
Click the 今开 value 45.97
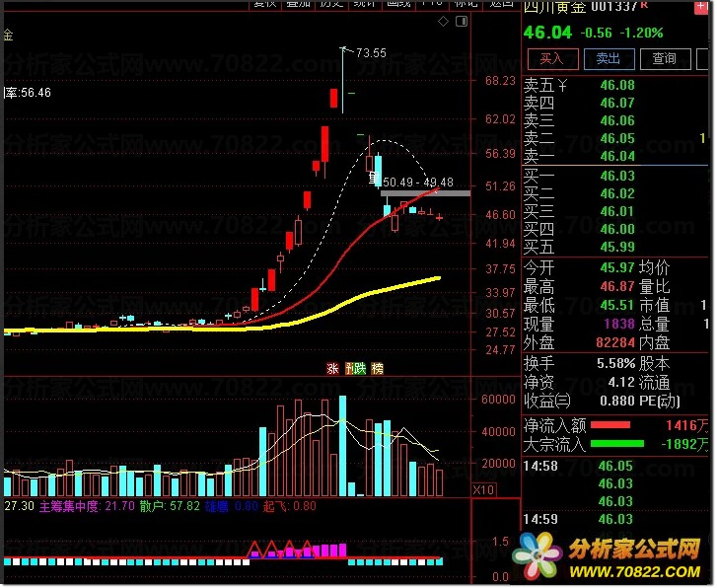coord(617,267)
